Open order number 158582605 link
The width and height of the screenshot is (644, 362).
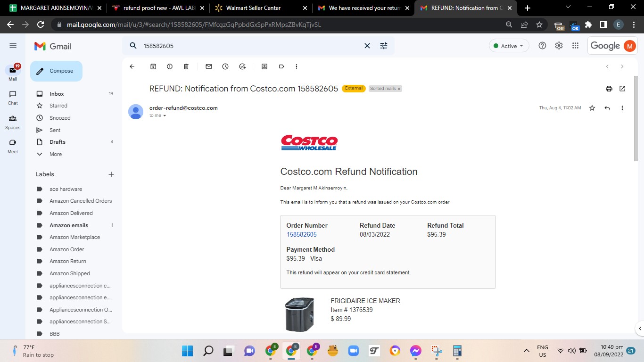[301, 234]
